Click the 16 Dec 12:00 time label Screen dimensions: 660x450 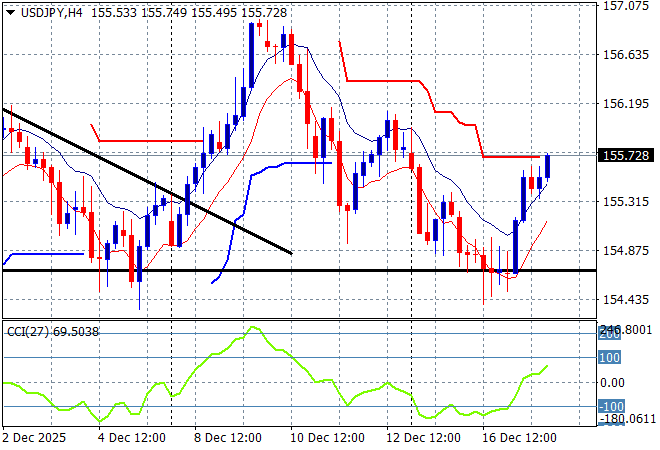519,438
